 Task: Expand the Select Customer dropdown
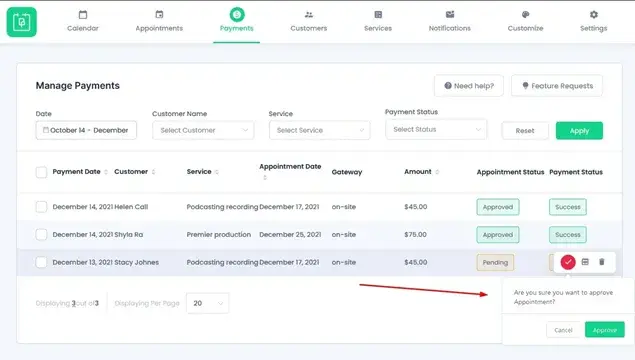pyautogui.click(x=203, y=130)
